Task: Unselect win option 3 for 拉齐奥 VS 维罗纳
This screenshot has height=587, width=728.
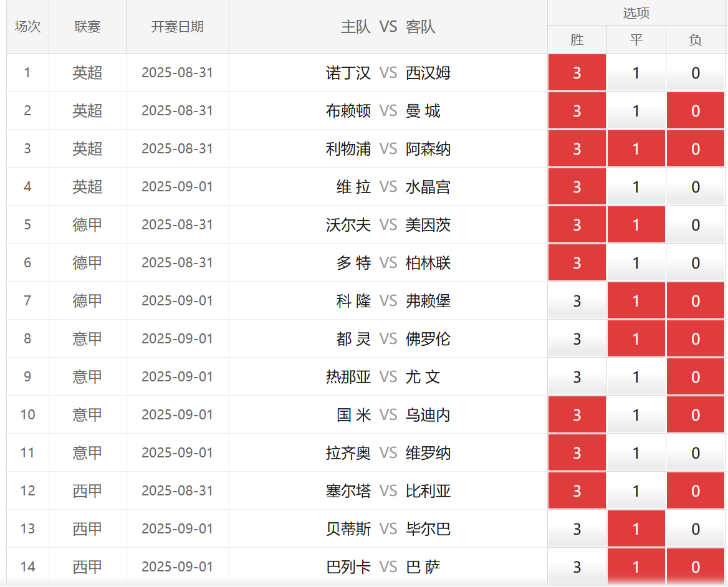Action: [577, 453]
